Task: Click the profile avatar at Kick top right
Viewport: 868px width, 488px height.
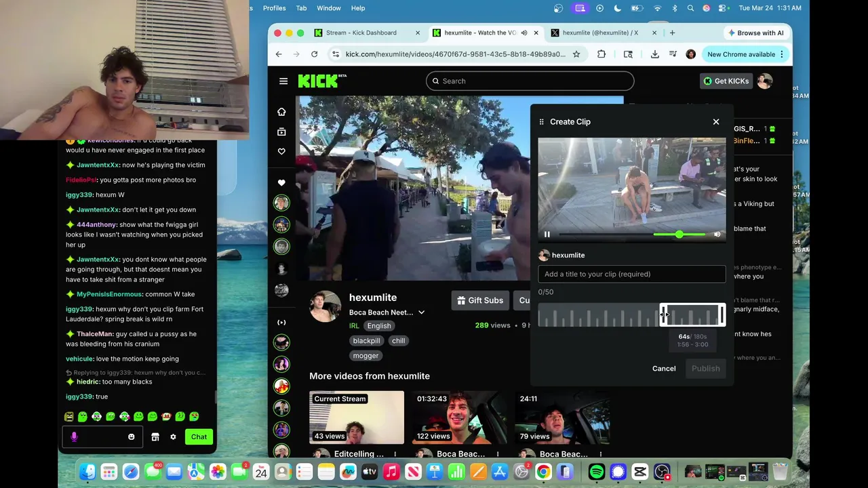Action: (x=765, y=81)
